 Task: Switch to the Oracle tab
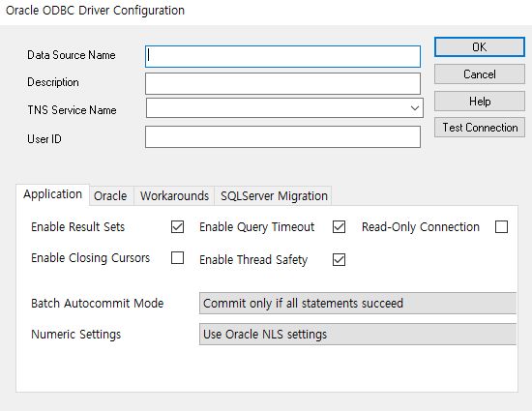(110, 196)
